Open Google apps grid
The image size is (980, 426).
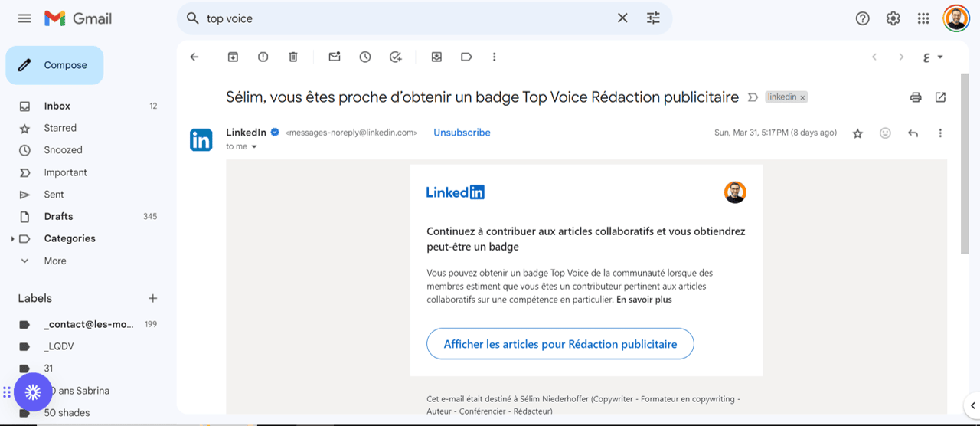[923, 18]
